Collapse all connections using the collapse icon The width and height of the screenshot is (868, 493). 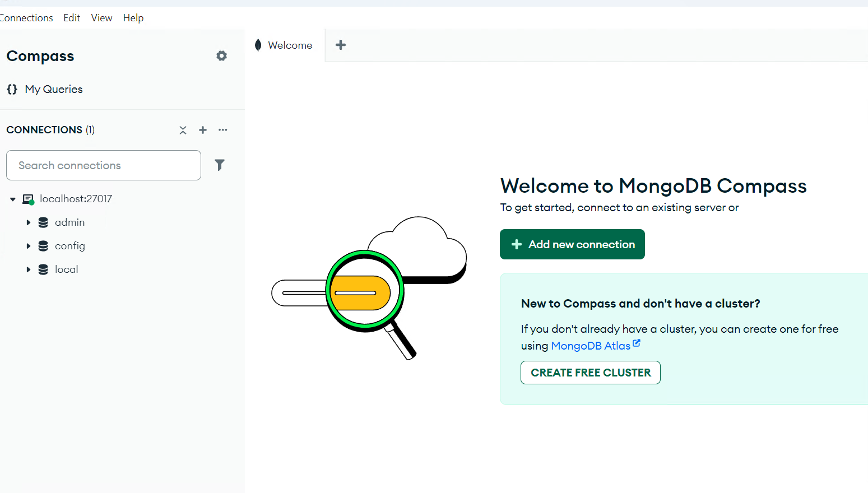(183, 129)
